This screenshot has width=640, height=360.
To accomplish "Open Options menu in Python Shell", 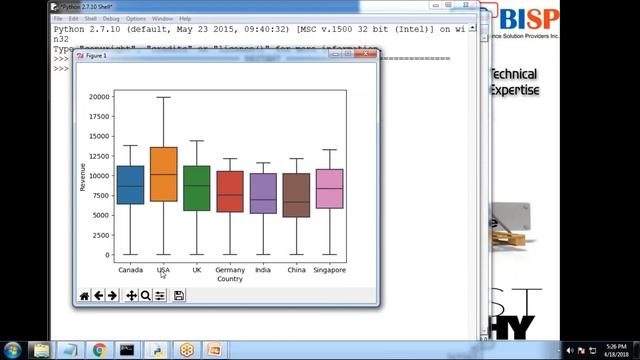I will coord(136,19).
